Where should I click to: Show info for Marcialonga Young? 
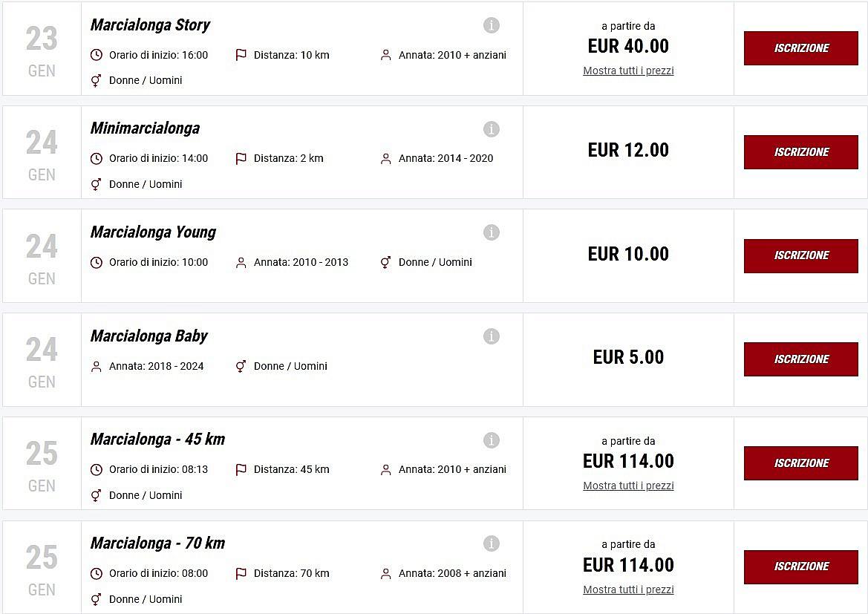tap(492, 232)
